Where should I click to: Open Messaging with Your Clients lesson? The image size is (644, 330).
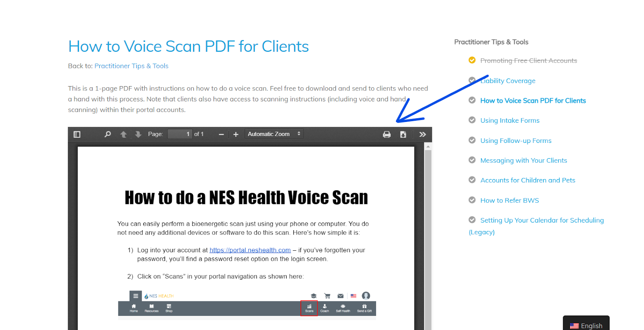523,161
